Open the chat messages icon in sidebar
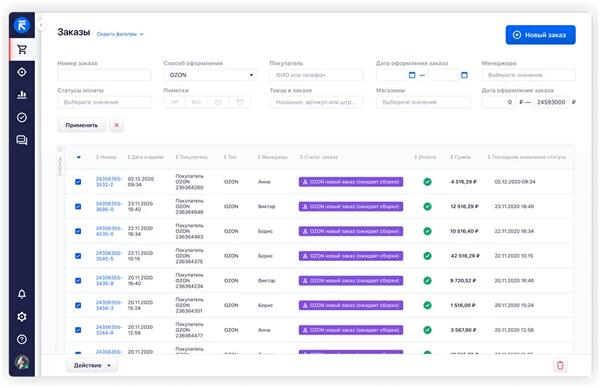This screenshot has height=388, width=600. pos(22,140)
